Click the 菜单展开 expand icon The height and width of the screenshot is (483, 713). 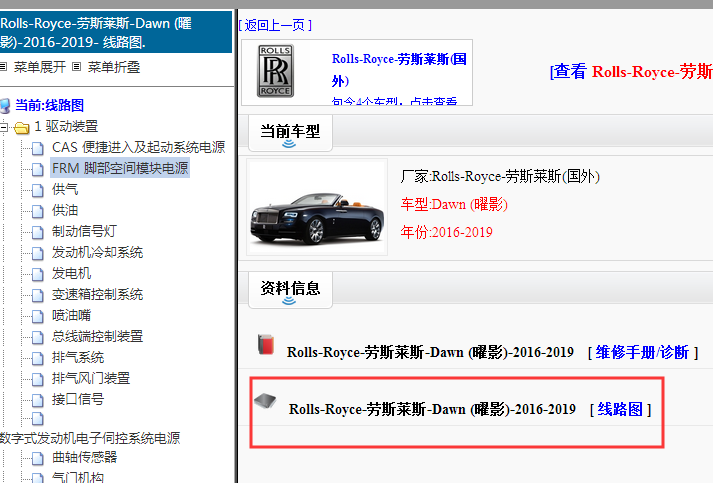point(3,67)
